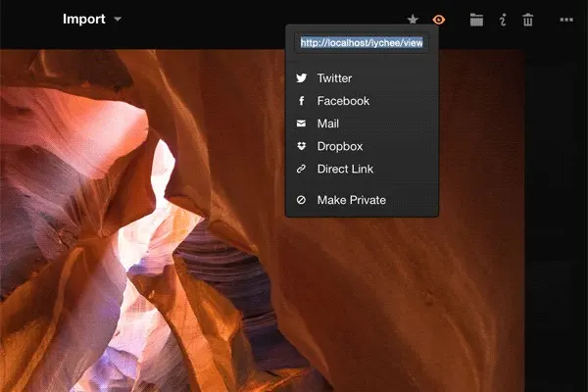Viewport: 588px width, 392px height.
Task: Click the Dropbox logo icon
Action: click(x=302, y=146)
